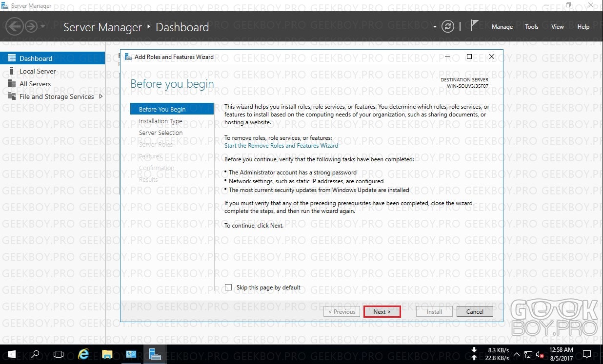
Task: Open the notifications flag in Server Manager
Action: [474, 26]
